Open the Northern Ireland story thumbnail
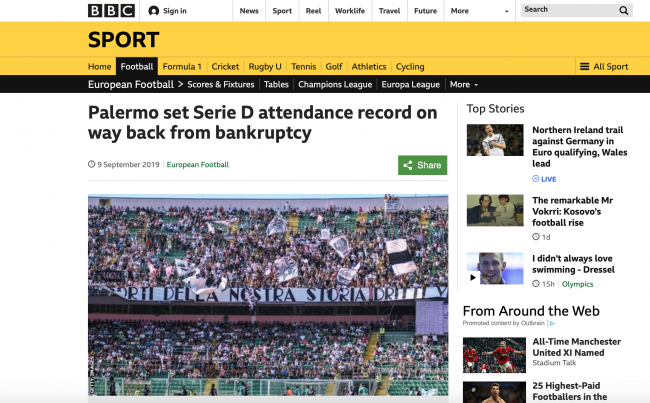Screen dimensions: 650x403 [495, 140]
